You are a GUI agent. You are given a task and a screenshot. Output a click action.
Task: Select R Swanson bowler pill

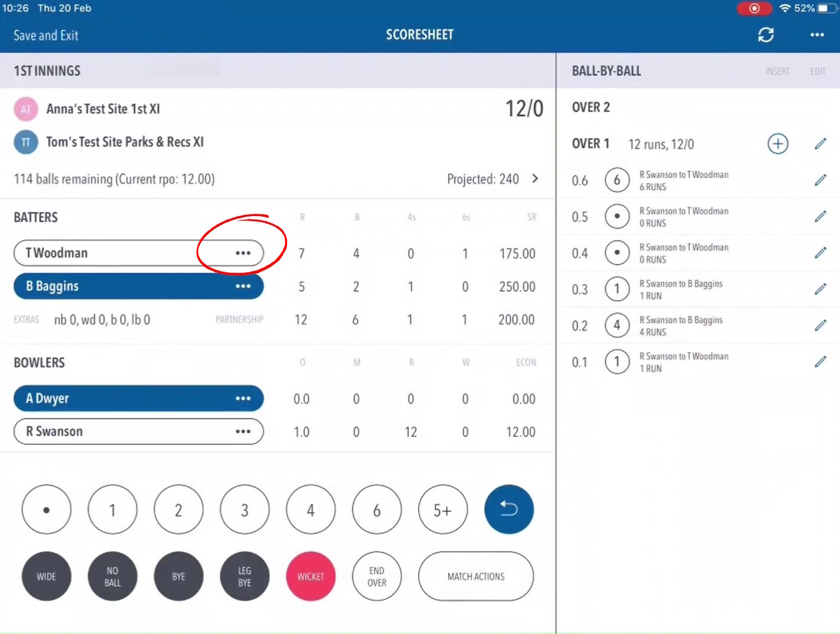pos(139,431)
